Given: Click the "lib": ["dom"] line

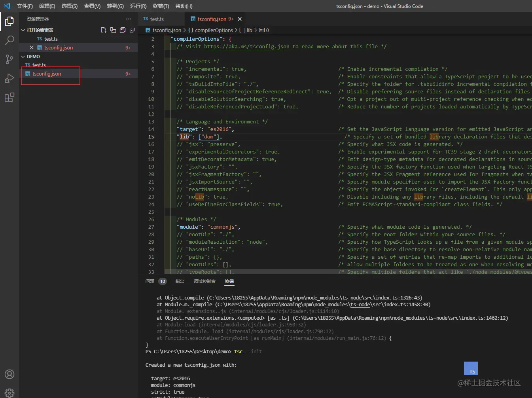Looking at the screenshot, I should (199, 136).
